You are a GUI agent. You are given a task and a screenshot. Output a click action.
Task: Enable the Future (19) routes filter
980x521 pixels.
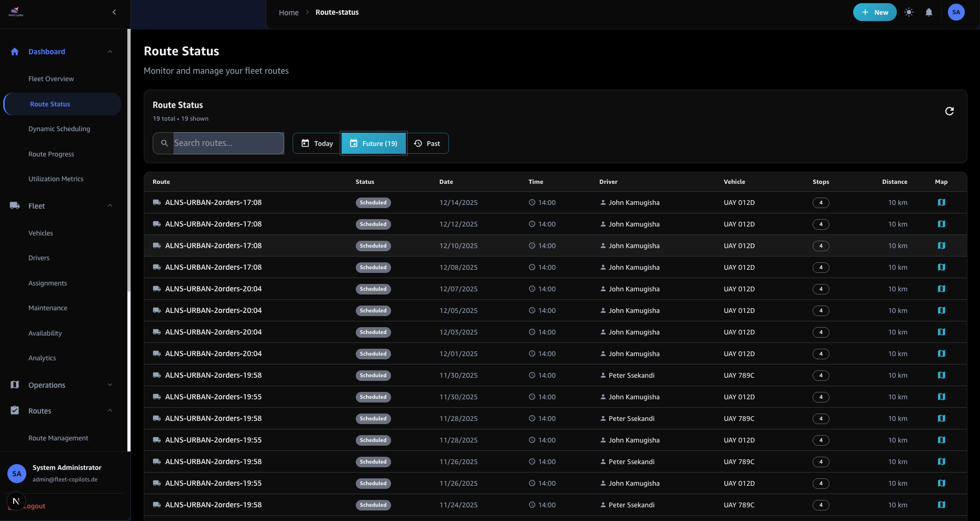tap(374, 143)
